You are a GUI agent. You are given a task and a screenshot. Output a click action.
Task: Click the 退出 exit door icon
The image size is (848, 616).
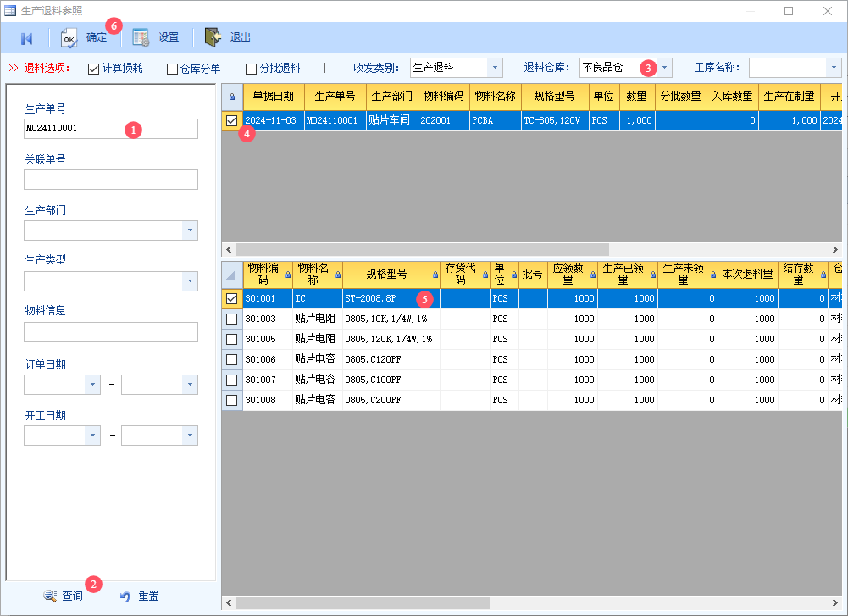point(213,36)
